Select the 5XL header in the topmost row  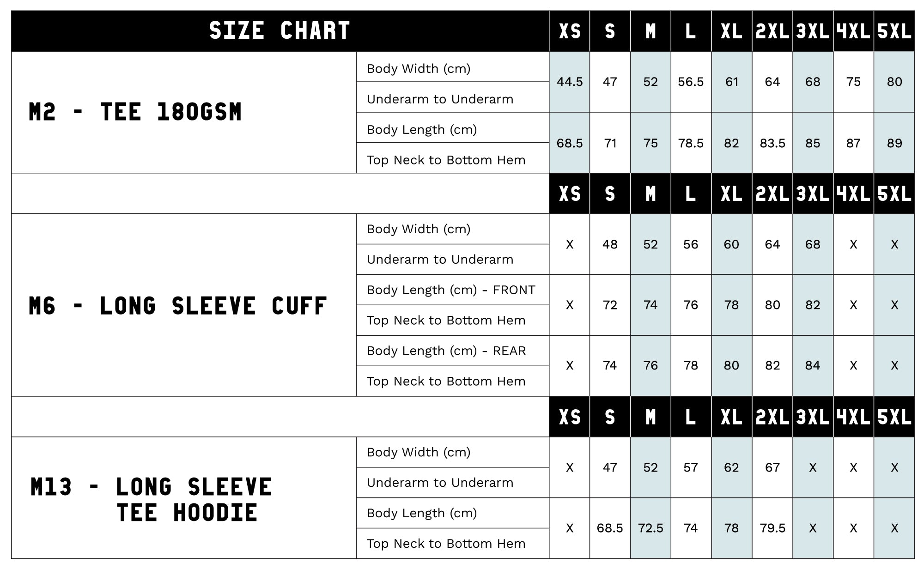(894, 31)
